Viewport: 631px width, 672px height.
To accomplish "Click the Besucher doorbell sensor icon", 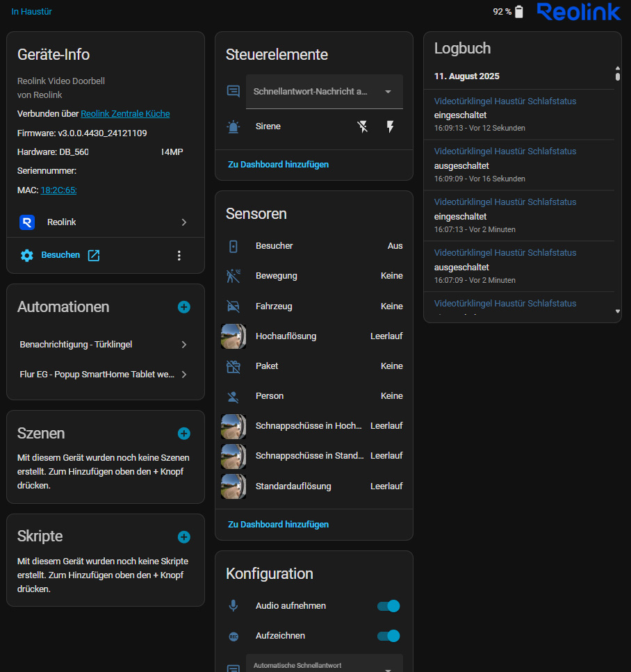I will point(233,247).
